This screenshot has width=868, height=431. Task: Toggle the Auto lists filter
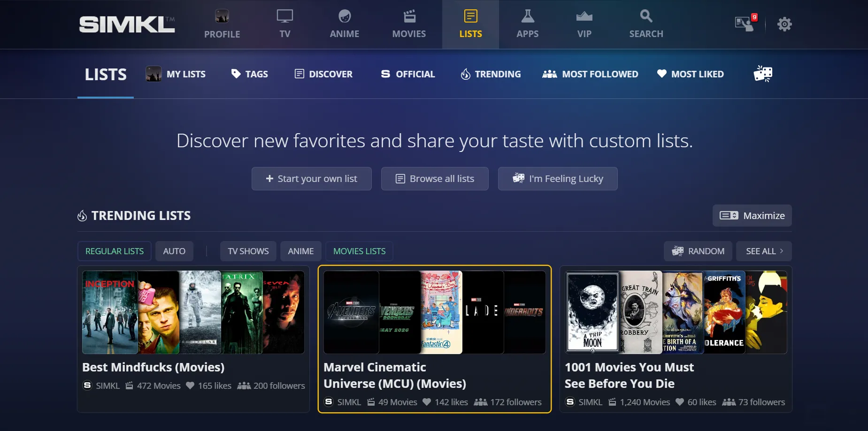[x=174, y=251]
